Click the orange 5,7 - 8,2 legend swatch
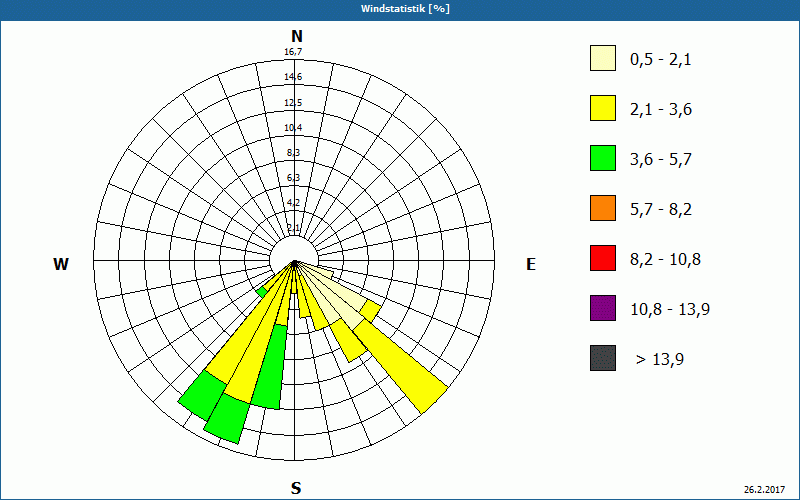The width and height of the screenshot is (800, 500). point(603,208)
